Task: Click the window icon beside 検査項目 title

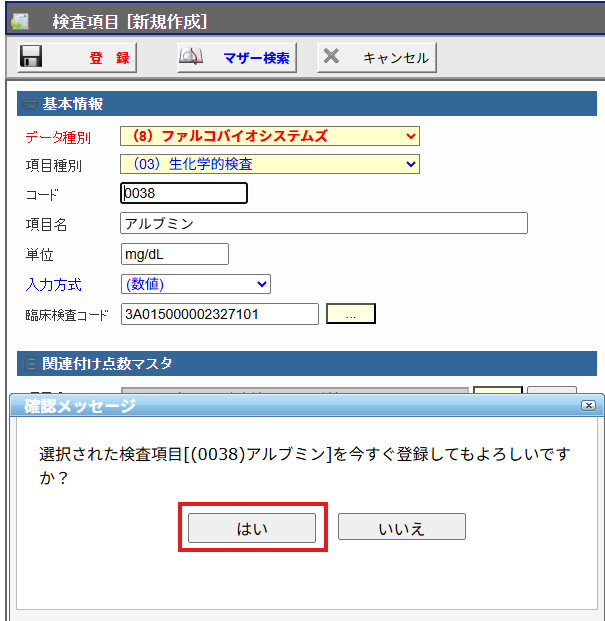Action: [21, 21]
